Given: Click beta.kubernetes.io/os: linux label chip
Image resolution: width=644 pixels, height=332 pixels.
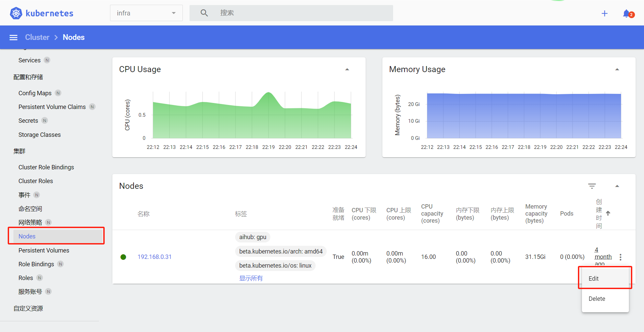Looking at the screenshot, I should click(x=275, y=266).
